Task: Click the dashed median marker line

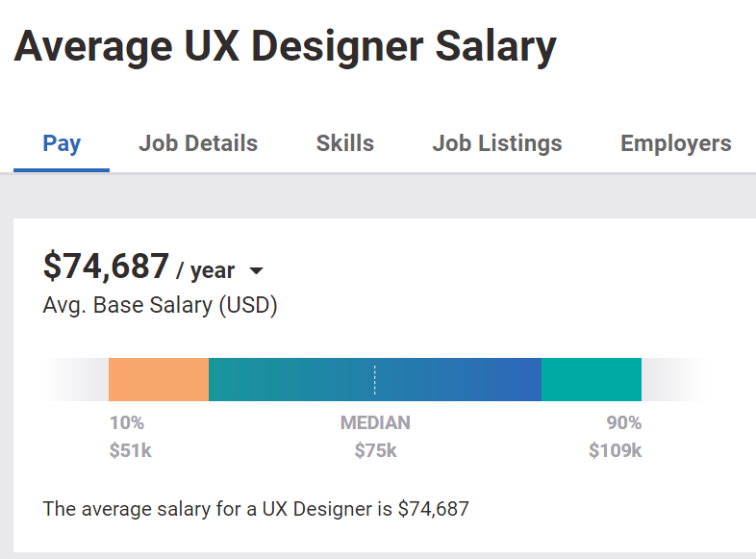Action: pos(375,379)
